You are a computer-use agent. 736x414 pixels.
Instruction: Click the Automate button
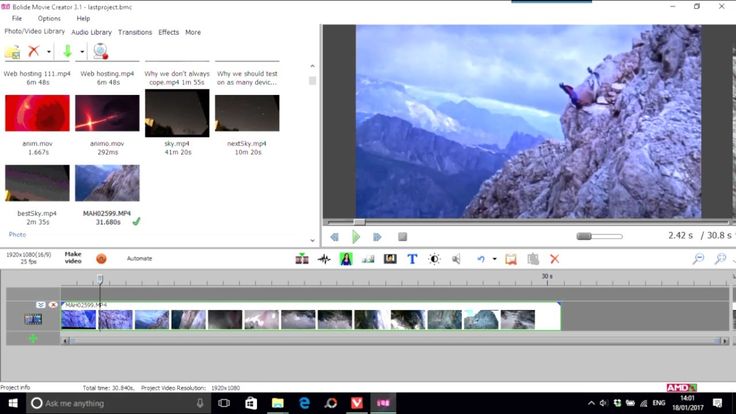click(x=139, y=258)
